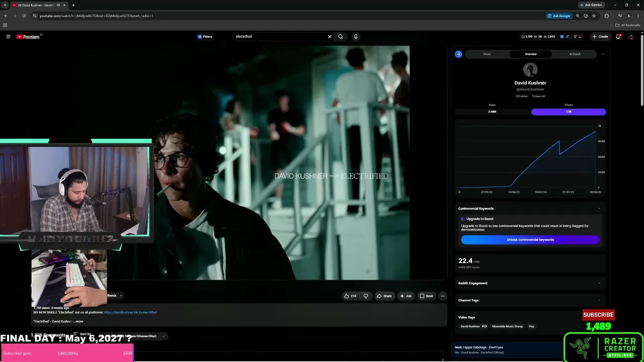Like the video with 21K likes
Screen dimensions: 644x362
pos(350,296)
